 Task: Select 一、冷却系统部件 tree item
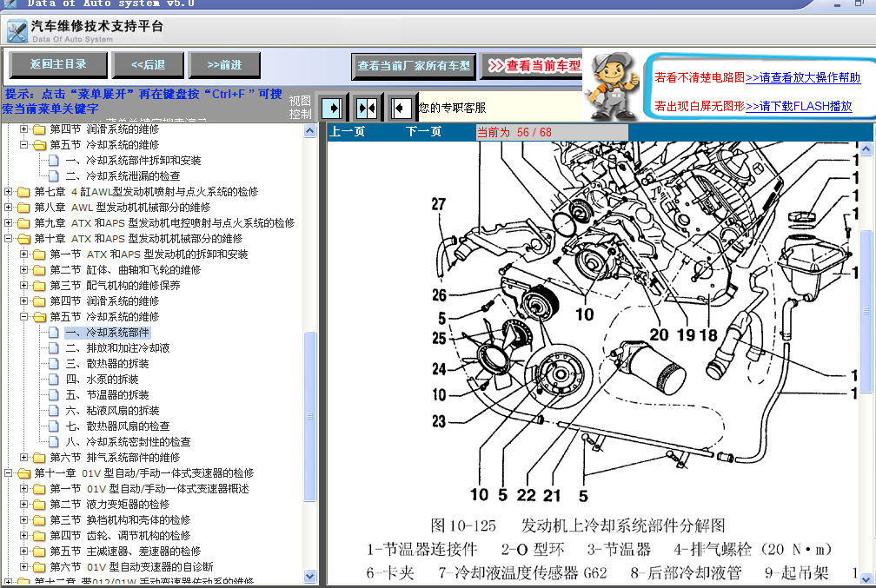107,333
